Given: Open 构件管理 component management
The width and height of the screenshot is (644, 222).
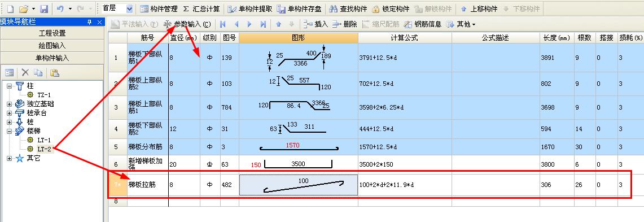Looking at the screenshot, I should [159, 8].
